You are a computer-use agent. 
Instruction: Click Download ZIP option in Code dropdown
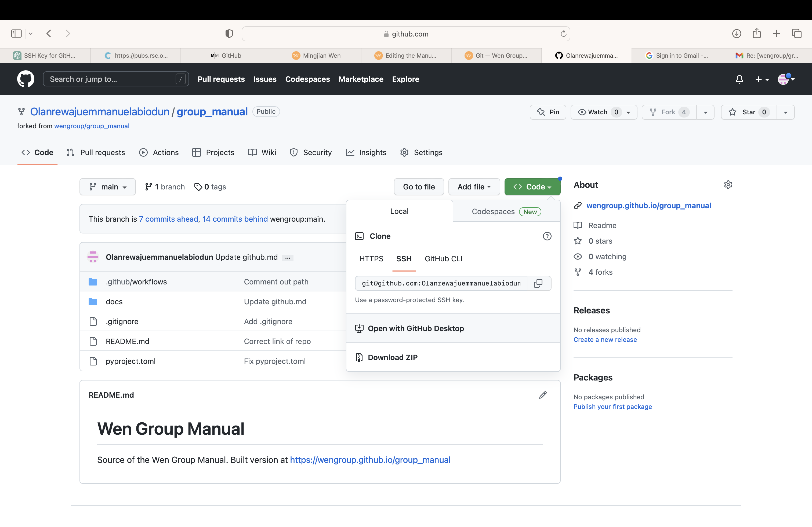click(x=392, y=357)
